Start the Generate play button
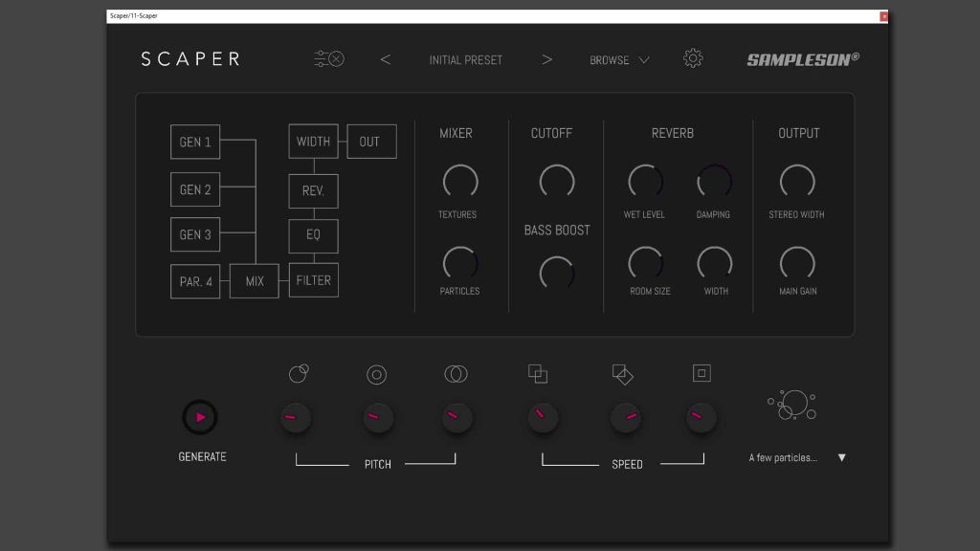This screenshot has width=980, height=551. pos(200,417)
